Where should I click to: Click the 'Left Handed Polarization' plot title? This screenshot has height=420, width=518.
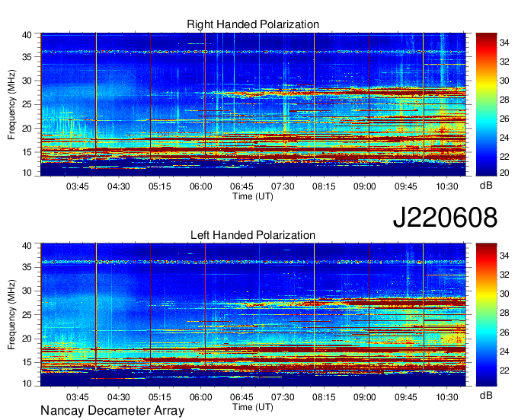[x=253, y=235]
